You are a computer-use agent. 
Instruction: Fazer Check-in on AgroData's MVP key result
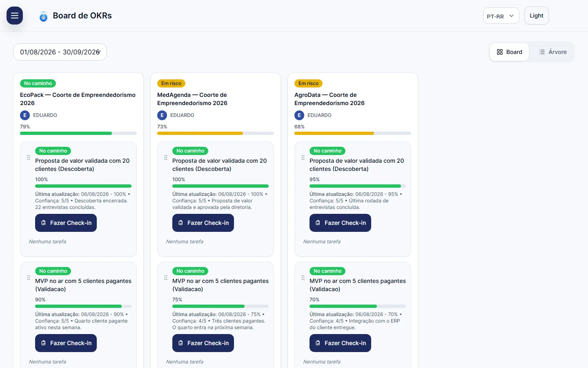pos(340,343)
